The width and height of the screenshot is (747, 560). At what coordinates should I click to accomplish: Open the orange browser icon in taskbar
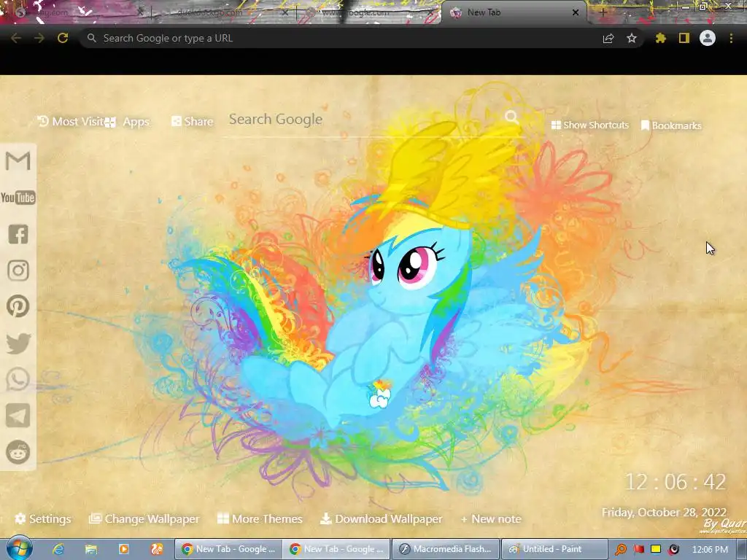[x=157, y=549]
